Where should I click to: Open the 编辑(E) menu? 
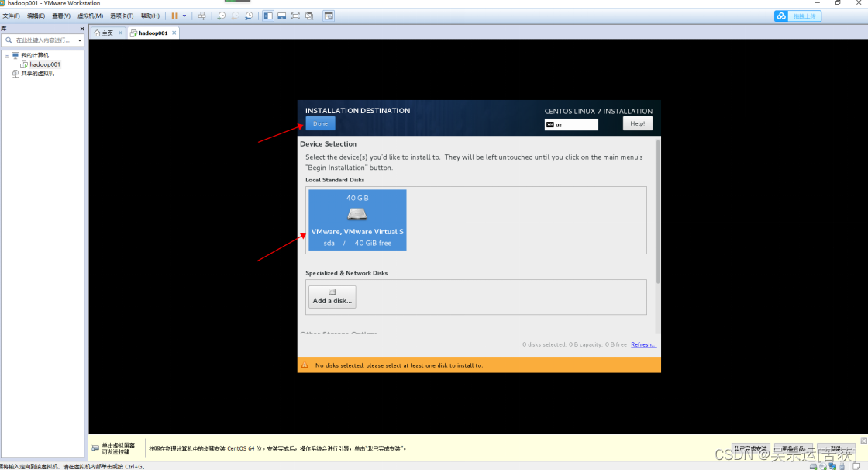point(36,16)
